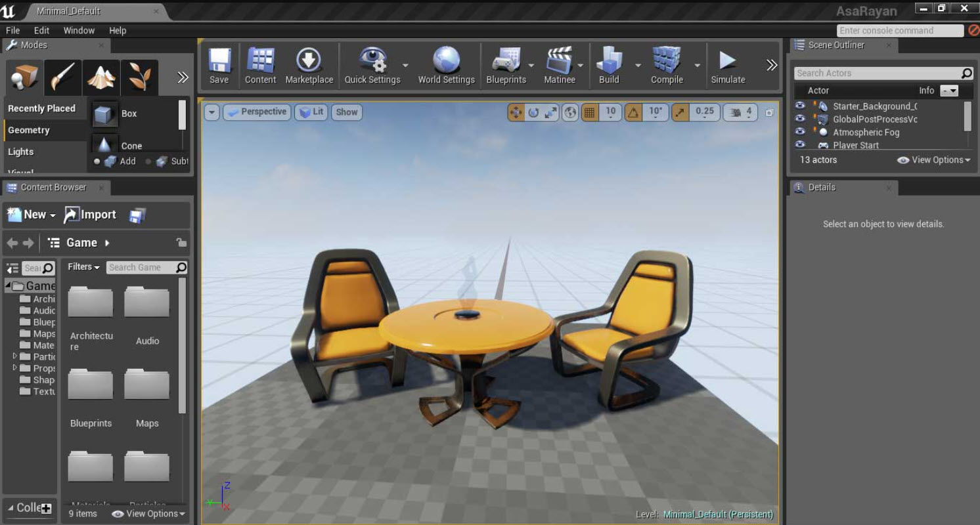Click the Save toolbar icon

219,66
